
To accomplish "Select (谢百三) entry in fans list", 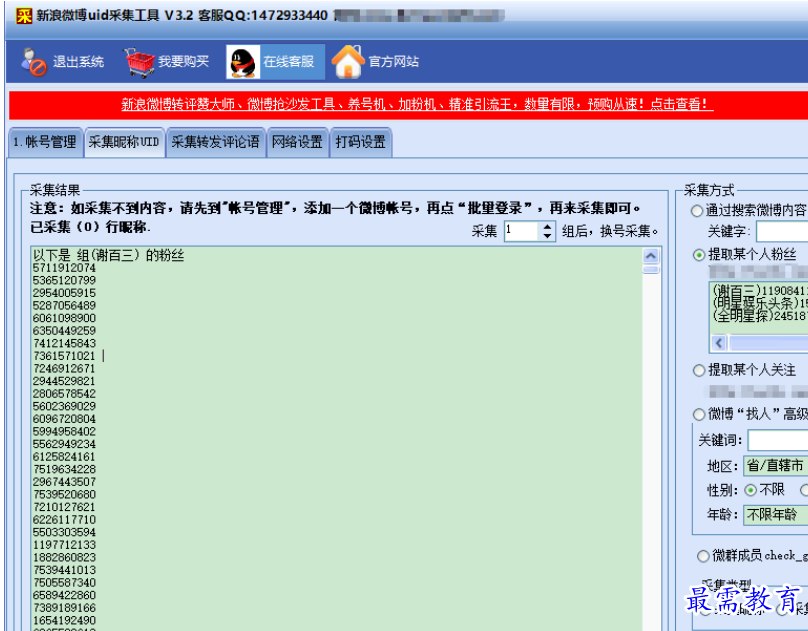I will tap(761, 291).
